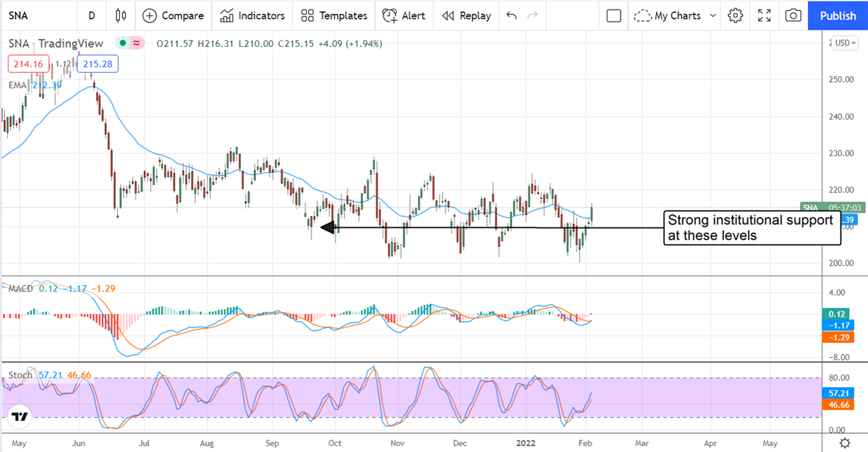The height and width of the screenshot is (452, 868).
Task: Open the candlestick chart style selector
Action: [121, 15]
